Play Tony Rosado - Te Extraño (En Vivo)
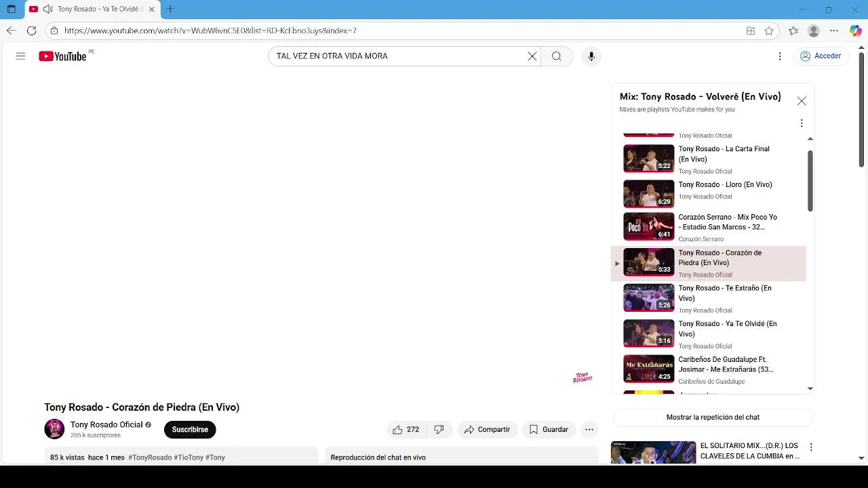This screenshot has height=488, width=868. coord(709,298)
